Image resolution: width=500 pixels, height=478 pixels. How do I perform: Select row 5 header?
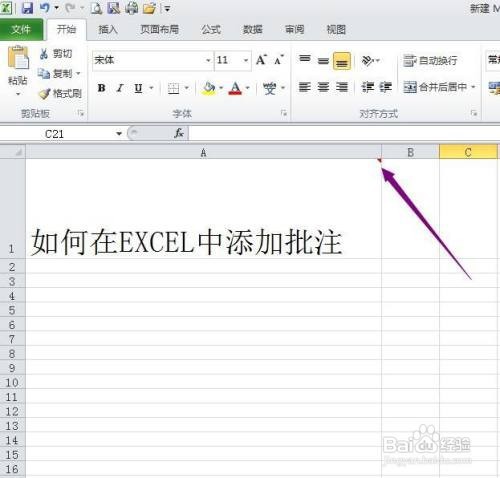coord(12,310)
